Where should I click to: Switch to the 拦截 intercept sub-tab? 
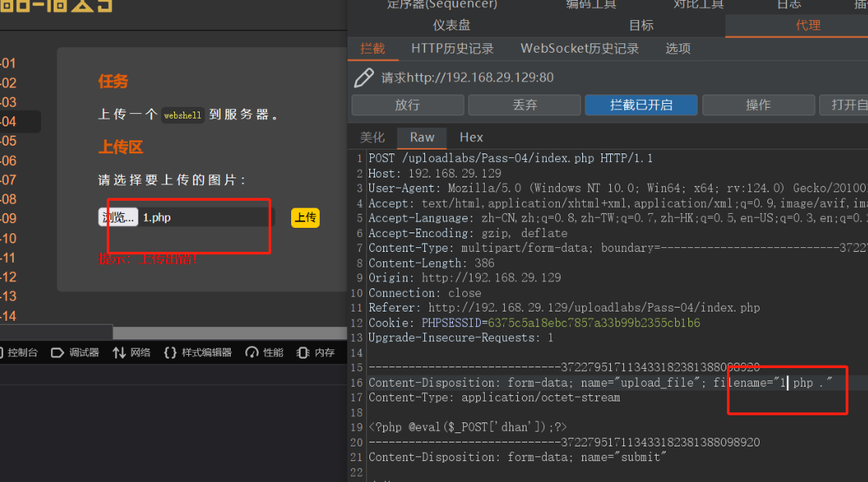click(372, 49)
